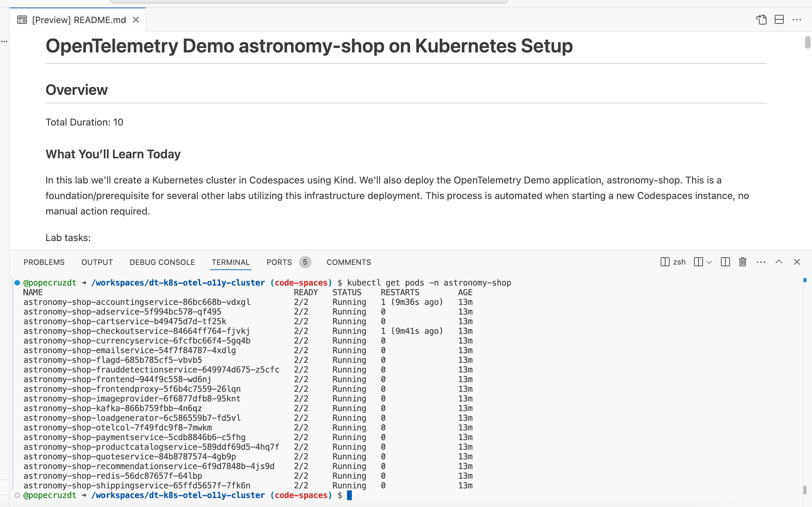Click the kubectl get pods command text
The width and height of the screenshot is (812, 507).
pyautogui.click(x=429, y=283)
